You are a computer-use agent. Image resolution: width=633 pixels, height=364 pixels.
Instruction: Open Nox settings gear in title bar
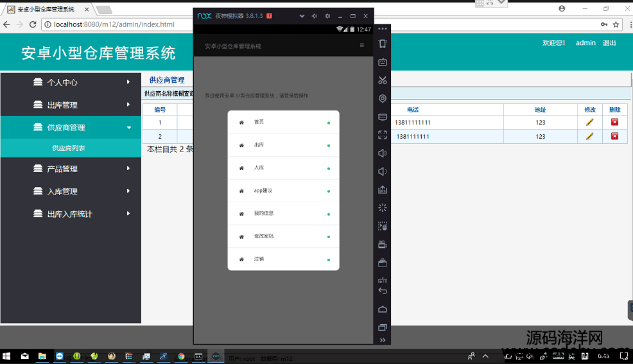(327, 16)
